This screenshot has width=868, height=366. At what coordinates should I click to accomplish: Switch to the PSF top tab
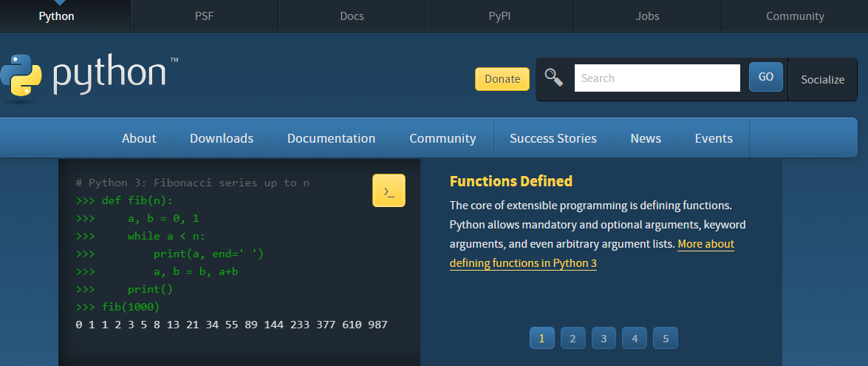tap(204, 16)
